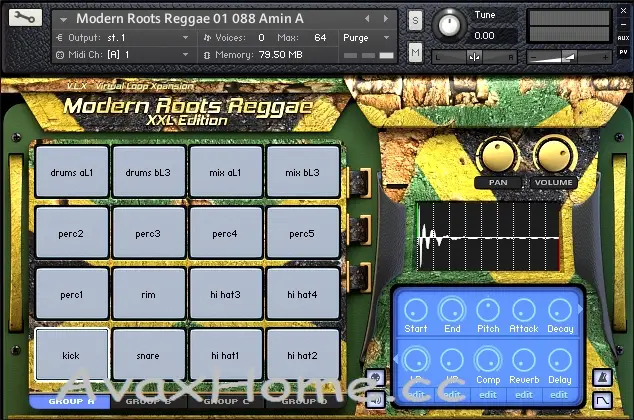The height and width of the screenshot is (420, 634).
Task: Click the header volume slider
Action: tap(569, 57)
